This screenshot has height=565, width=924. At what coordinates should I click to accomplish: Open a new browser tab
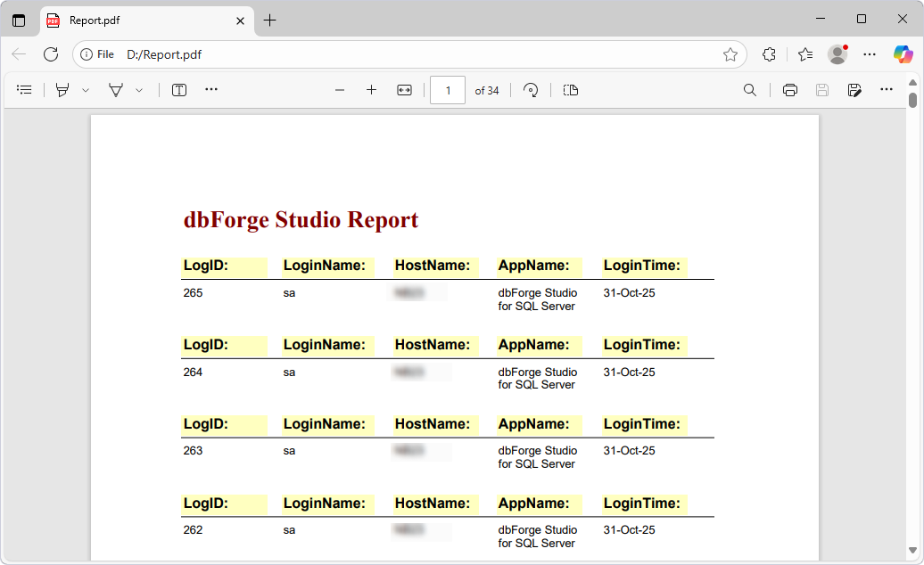click(269, 19)
